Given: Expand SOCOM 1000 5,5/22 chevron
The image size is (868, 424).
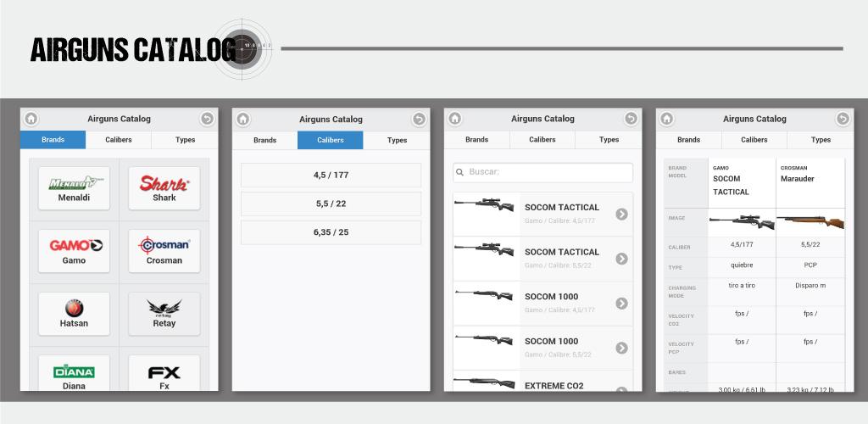Looking at the screenshot, I should click(x=621, y=348).
